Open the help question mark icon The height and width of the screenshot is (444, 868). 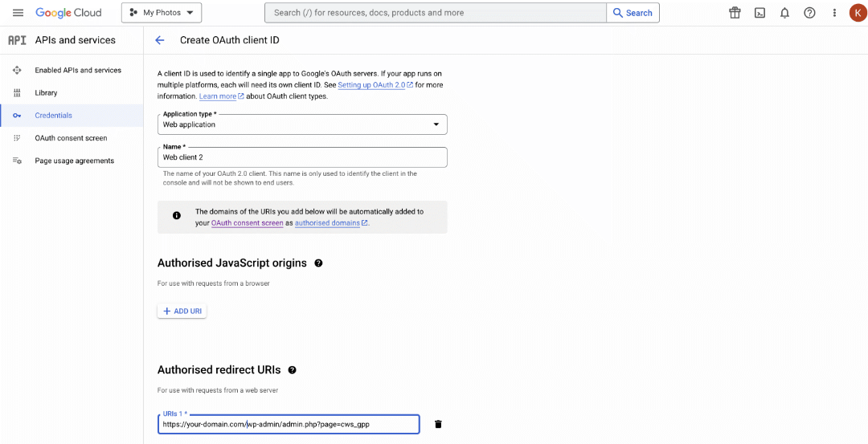coord(809,13)
